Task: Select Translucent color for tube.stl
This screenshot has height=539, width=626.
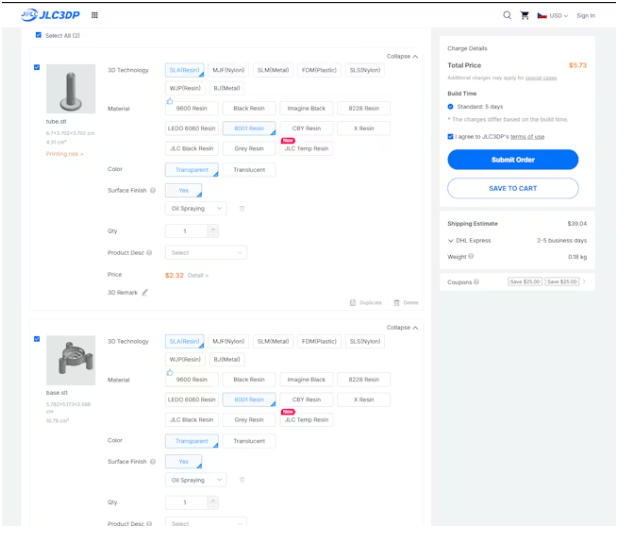Action: tap(249, 170)
